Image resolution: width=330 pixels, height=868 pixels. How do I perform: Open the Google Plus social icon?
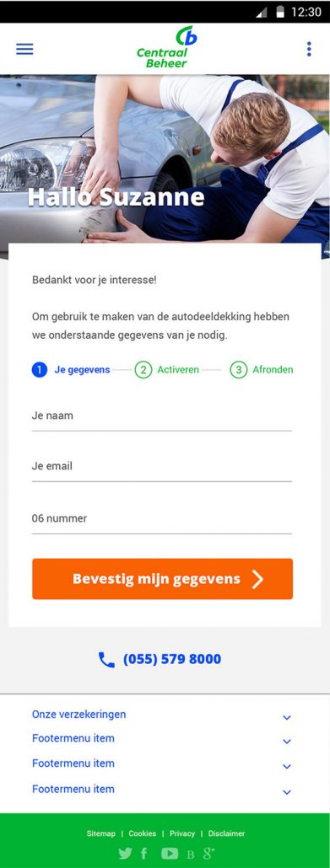tap(208, 854)
